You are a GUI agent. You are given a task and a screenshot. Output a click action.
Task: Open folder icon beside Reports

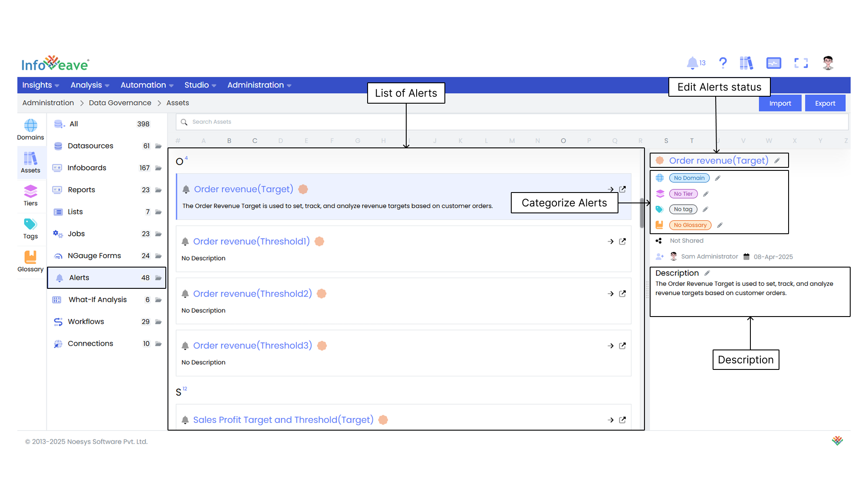tap(158, 190)
